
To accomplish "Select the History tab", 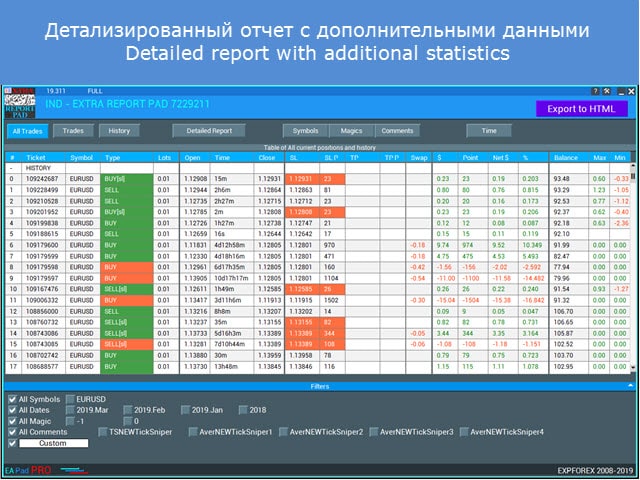I will point(119,130).
